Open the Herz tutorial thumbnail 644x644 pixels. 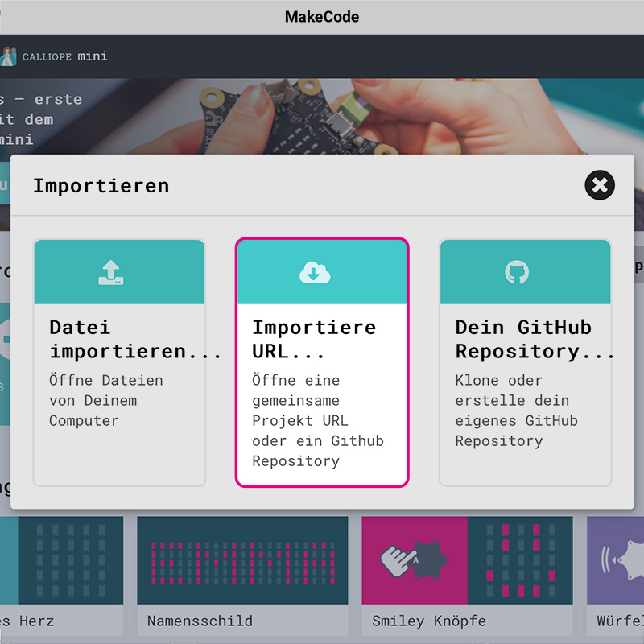62,560
